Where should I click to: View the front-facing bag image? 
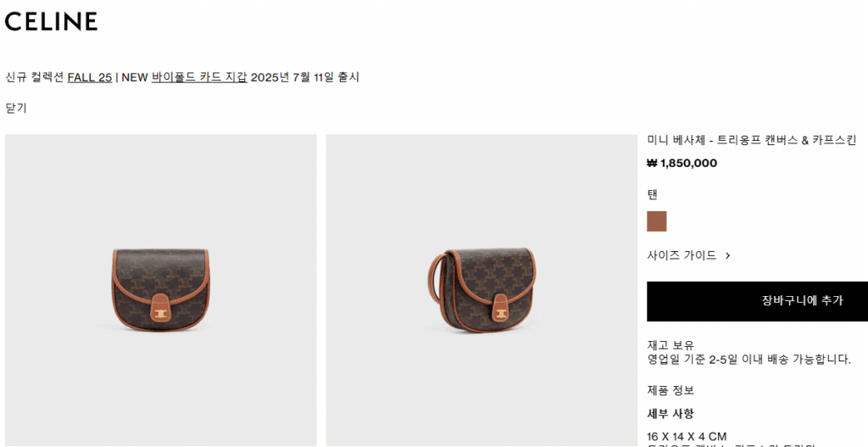pyautogui.click(x=160, y=290)
